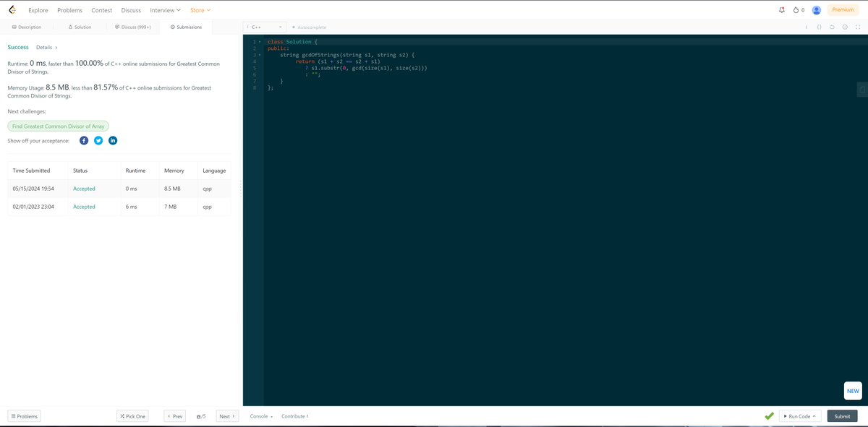Screen dimensions: 868x427
Task: Expand the Interview menu
Action: tap(165, 10)
